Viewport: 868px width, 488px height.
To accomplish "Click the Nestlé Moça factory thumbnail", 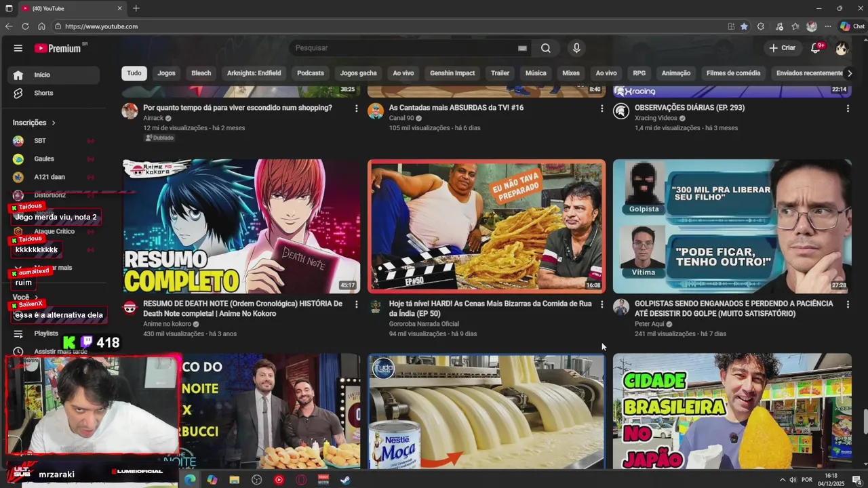I will [487, 411].
